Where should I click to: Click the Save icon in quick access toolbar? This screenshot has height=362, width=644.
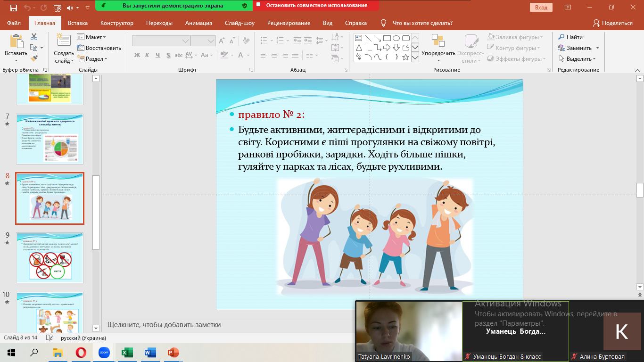click(x=13, y=8)
